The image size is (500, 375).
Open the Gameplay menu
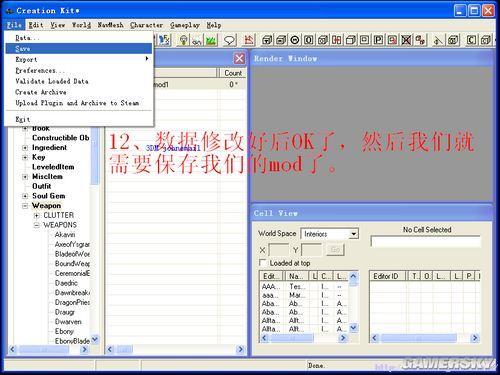coord(185,25)
